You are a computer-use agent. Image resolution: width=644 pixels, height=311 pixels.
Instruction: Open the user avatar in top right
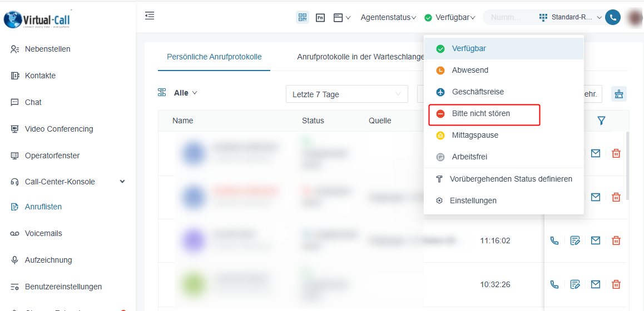(636, 17)
